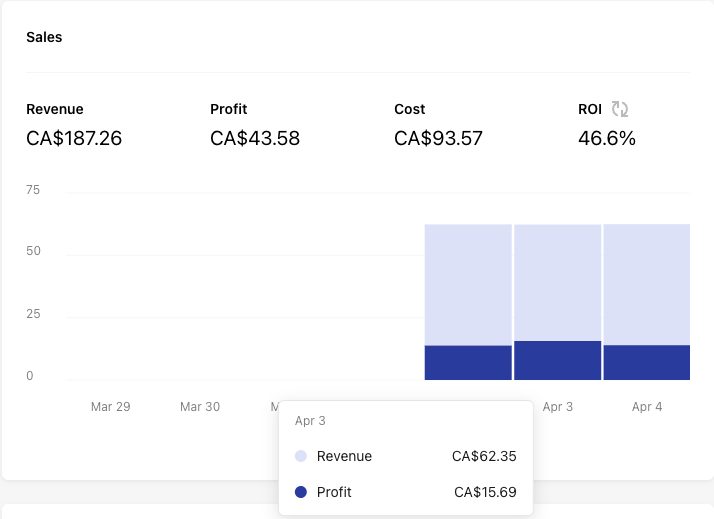714x519 pixels.
Task: Select the Cost value CA$93.57
Action: pos(438,138)
